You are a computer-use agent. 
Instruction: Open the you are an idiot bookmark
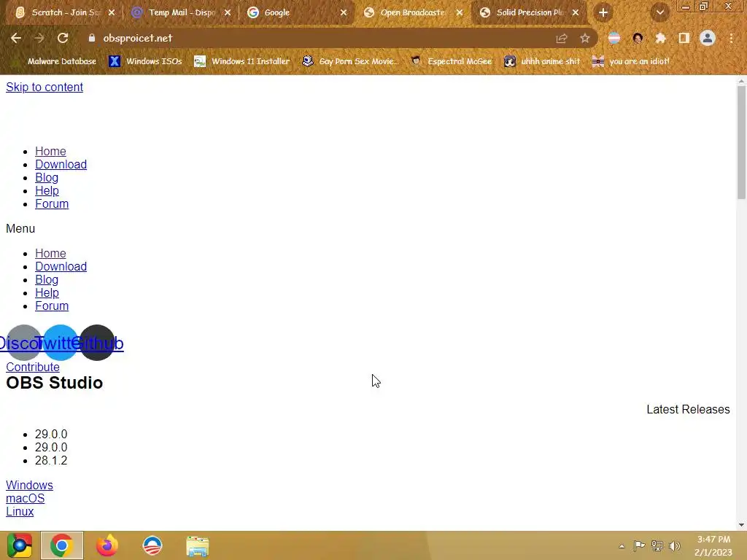click(630, 61)
